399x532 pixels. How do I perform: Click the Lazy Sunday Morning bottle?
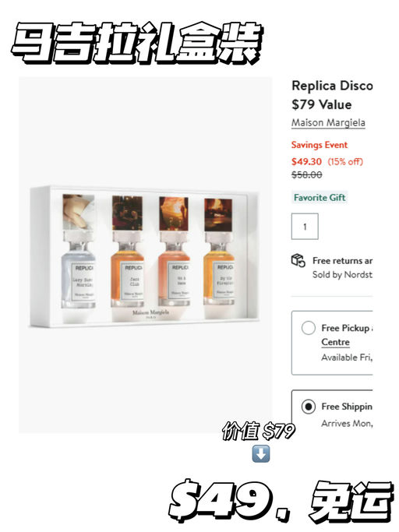coord(79,252)
